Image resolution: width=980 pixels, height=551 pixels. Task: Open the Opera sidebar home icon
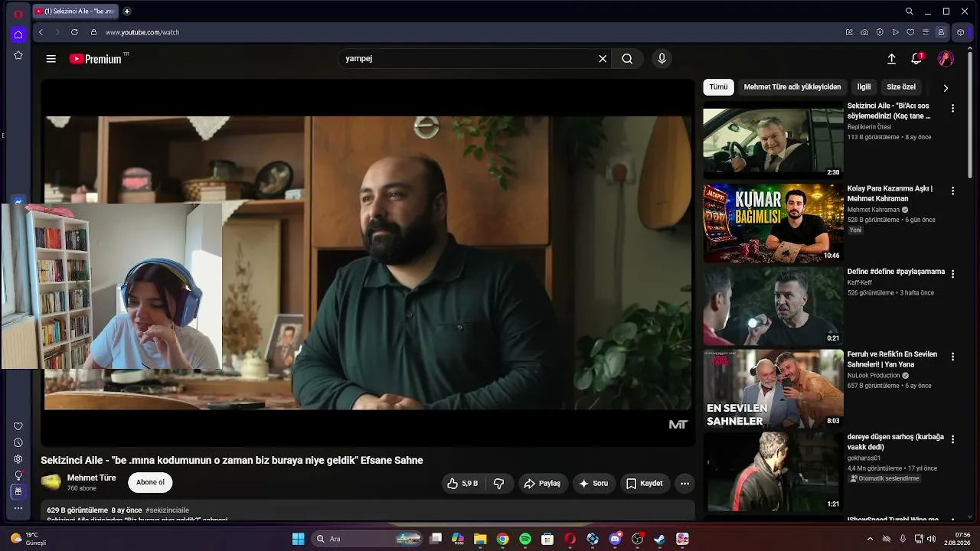point(18,34)
